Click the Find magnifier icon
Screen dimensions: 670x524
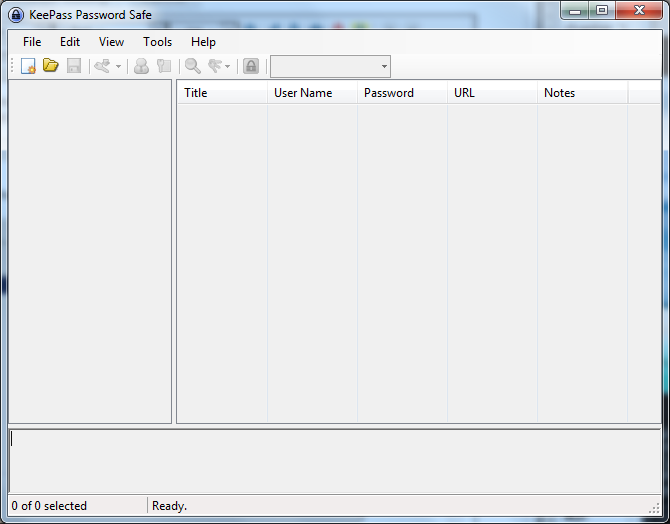click(x=192, y=66)
